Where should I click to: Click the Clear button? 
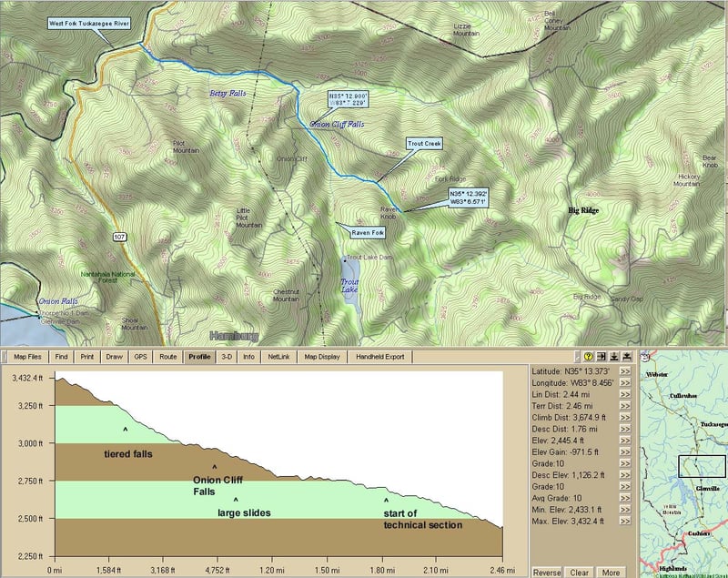579,573
